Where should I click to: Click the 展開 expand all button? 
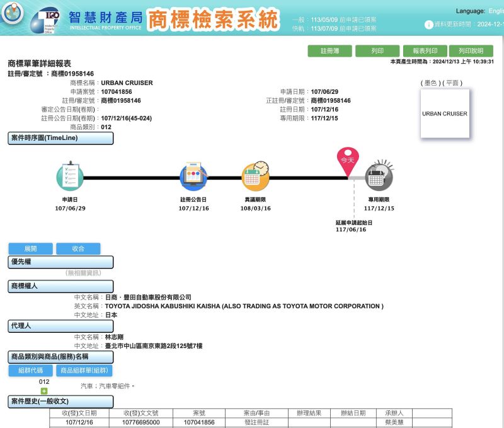(x=30, y=248)
